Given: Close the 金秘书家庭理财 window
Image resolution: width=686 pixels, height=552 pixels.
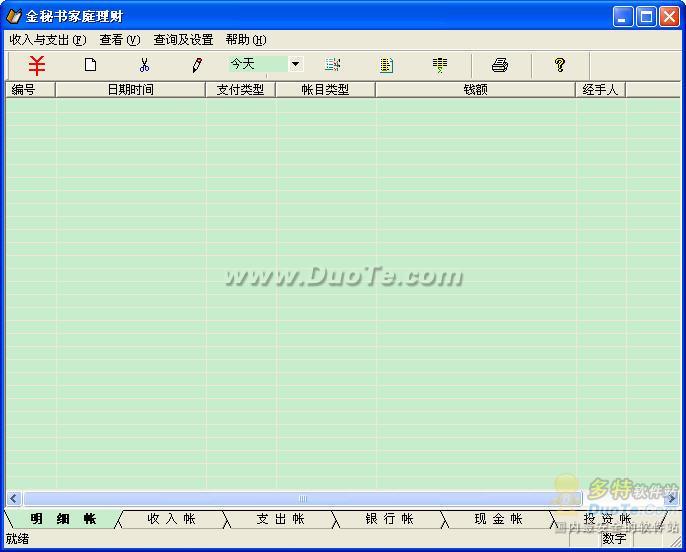Looking at the screenshot, I should tap(669, 17).
